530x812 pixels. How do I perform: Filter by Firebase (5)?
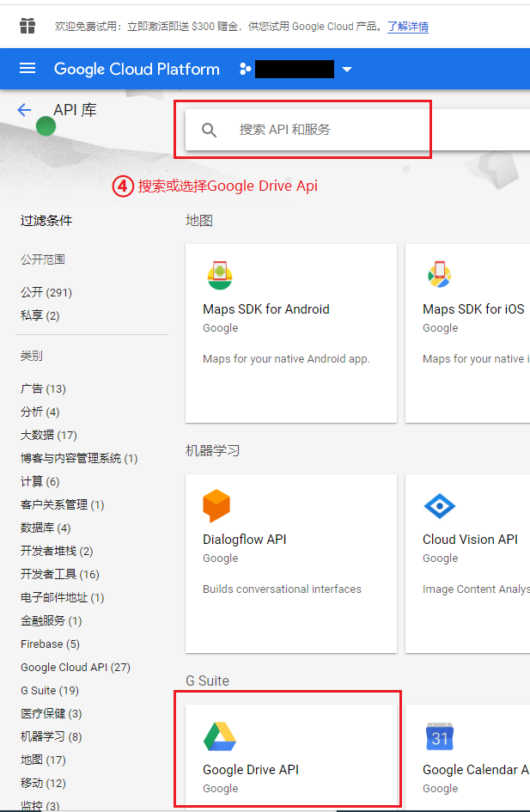(50, 644)
